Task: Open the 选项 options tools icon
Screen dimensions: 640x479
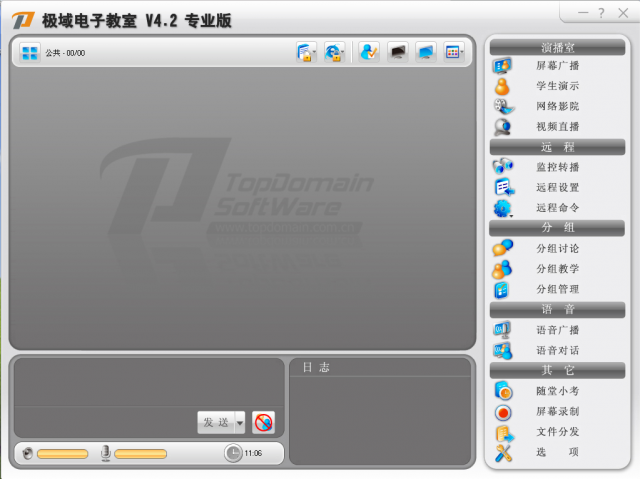Action: pyautogui.click(x=503, y=453)
